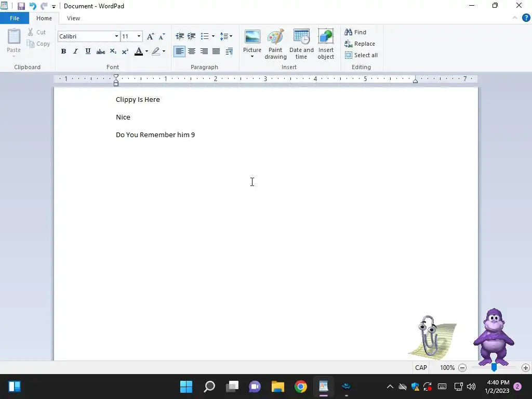This screenshot has height=399, width=532.
Task: Open the font color dropdown arrow
Action: tap(147, 51)
